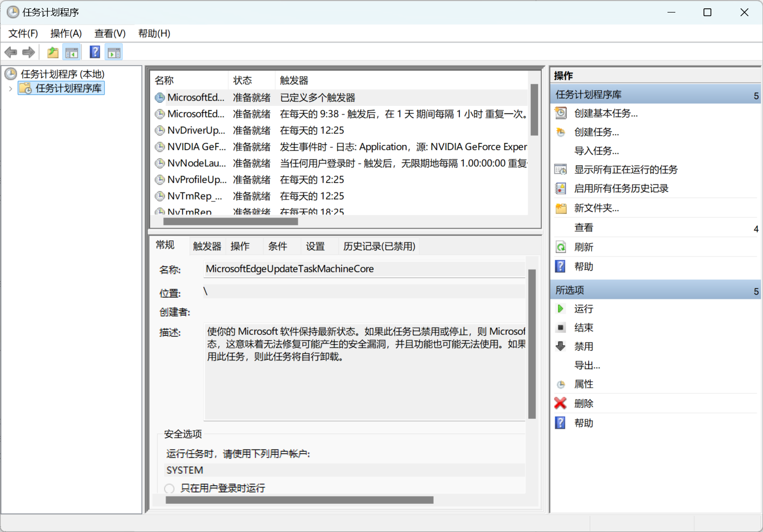The width and height of the screenshot is (763, 532).
Task: Click 显示所有正在运行的任务 action text
Action: [x=626, y=170]
